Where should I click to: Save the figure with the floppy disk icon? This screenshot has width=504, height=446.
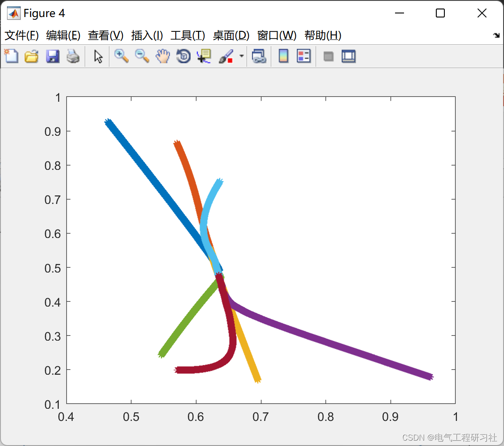pos(52,56)
